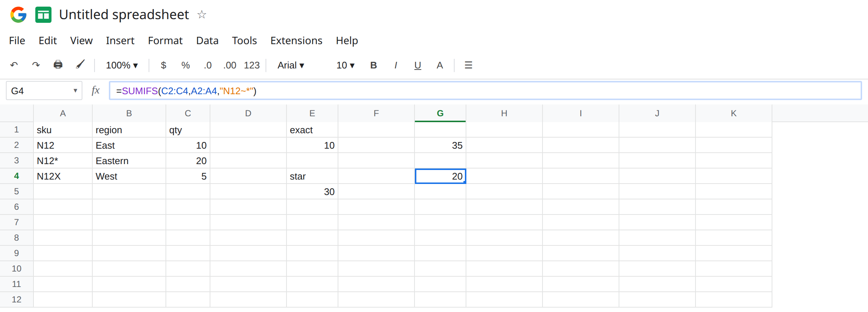The height and width of the screenshot is (312, 868).
Task: Click cell containing "N12*"
Action: point(63,161)
